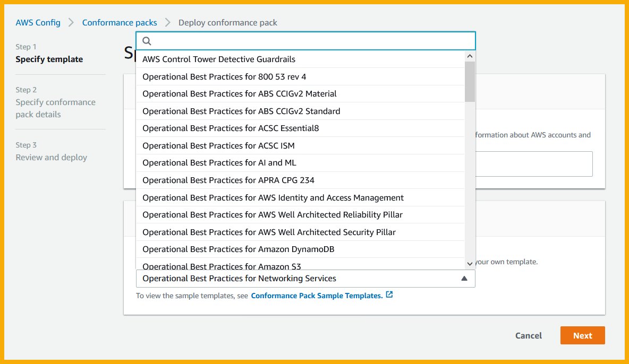Select AWS Well Architected Reliability Pillar option
Image resolution: width=629 pixels, height=364 pixels.
click(x=300, y=215)
